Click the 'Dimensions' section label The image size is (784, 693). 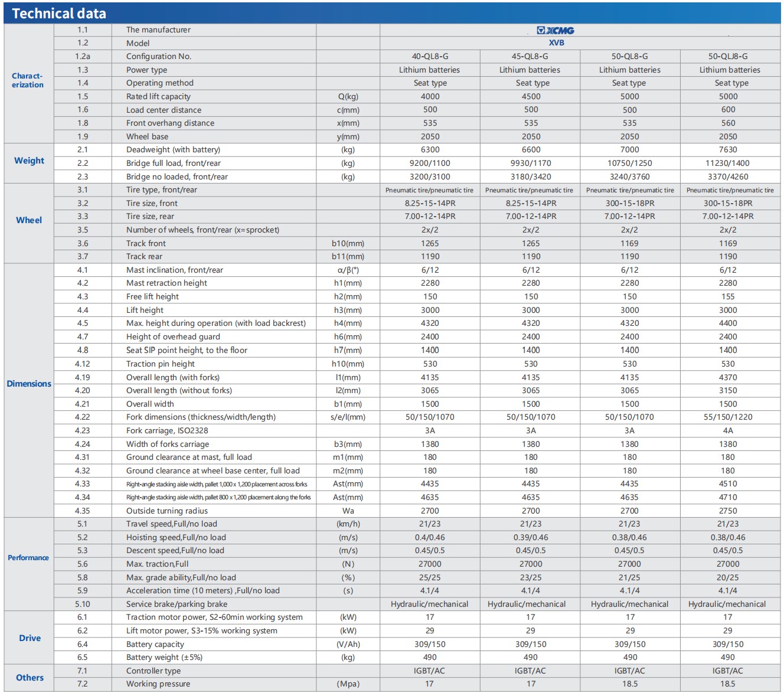point(29,384)
